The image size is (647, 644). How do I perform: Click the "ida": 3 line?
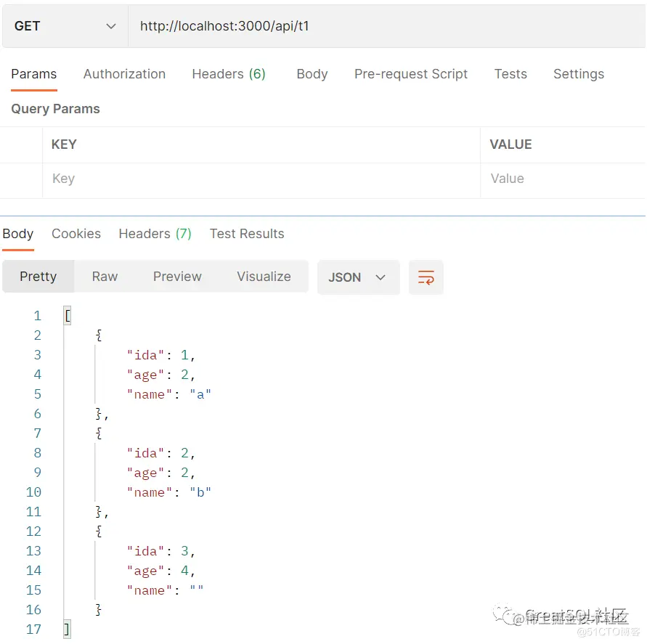click(161, 551)
